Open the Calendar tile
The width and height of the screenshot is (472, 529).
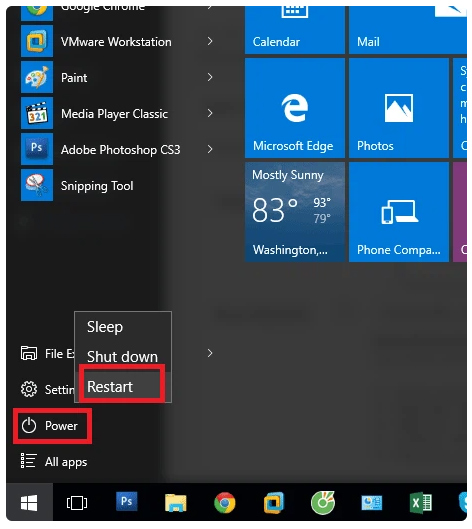[x=295, y=30]
